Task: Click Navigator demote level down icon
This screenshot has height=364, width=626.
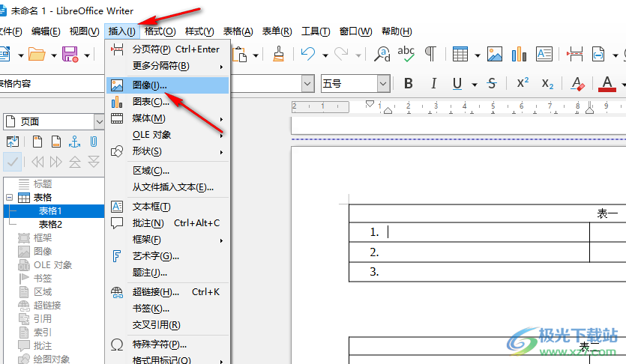Action: point(94,162)
